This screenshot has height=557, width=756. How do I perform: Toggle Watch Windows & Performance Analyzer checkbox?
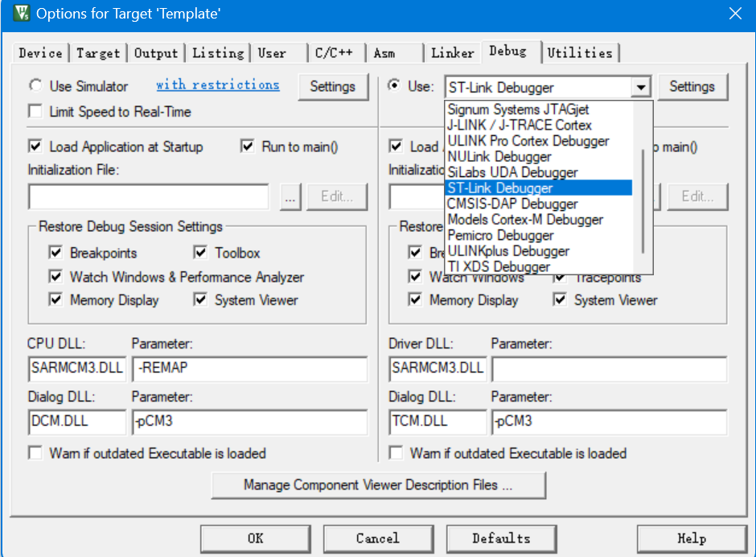click(55, 277)
